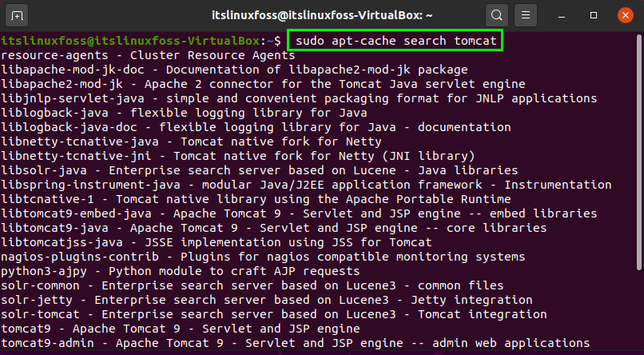Open a new terminal tab
Viewport: 644px width, 355px height.
click(17, 16)
